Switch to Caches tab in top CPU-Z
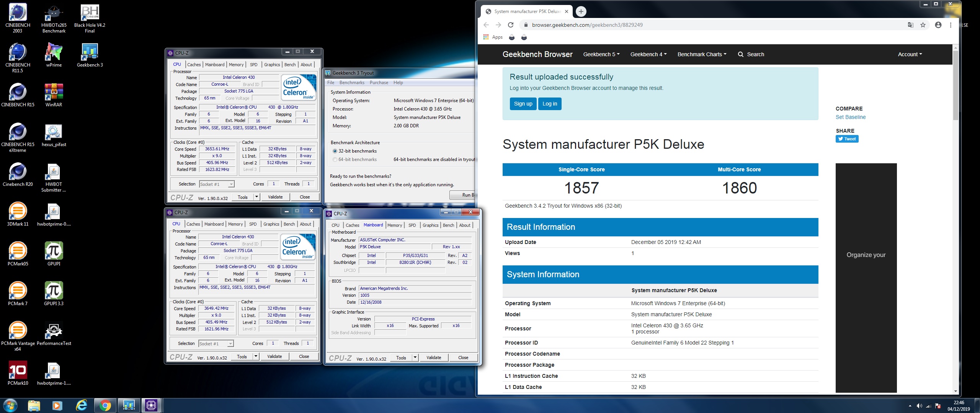 click(x=194, y=65)
